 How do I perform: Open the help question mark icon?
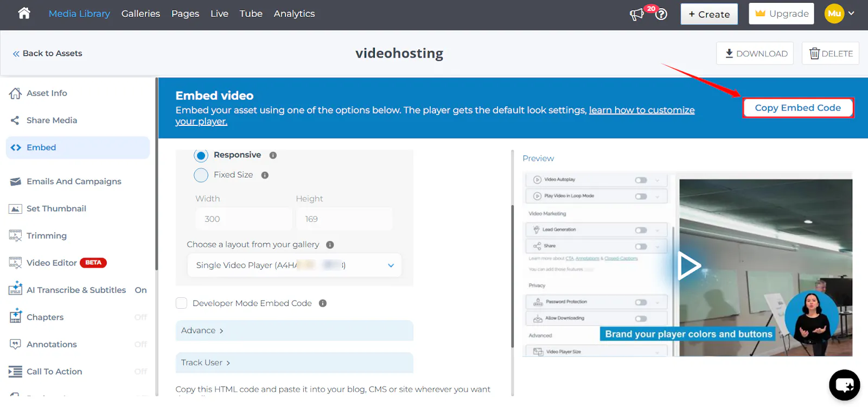[661, 15]
